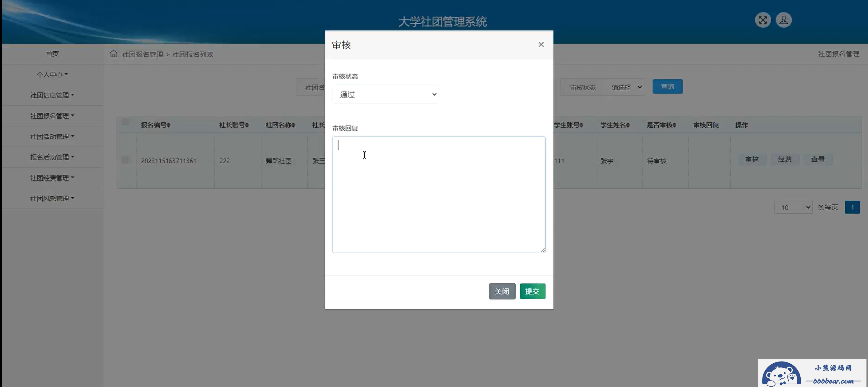Click the fullscreen toggle icon in header

[x=763, y=20]
